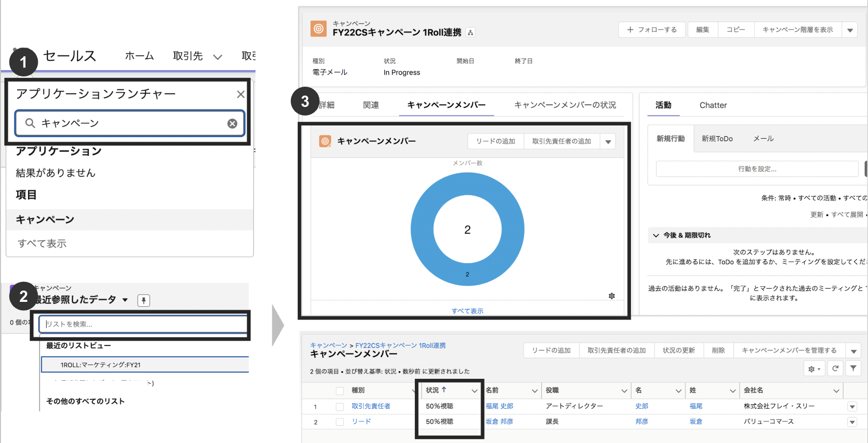Expand the 取引先 navigation dropdown
The image size is (868, 443).
217,56
